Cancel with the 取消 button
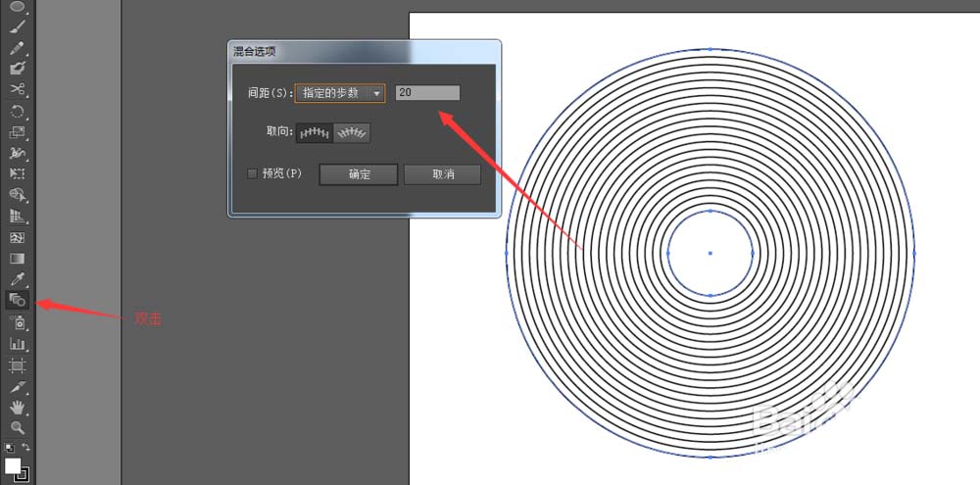The width and height of the screenshot is (980, 485). coord(443,175)
